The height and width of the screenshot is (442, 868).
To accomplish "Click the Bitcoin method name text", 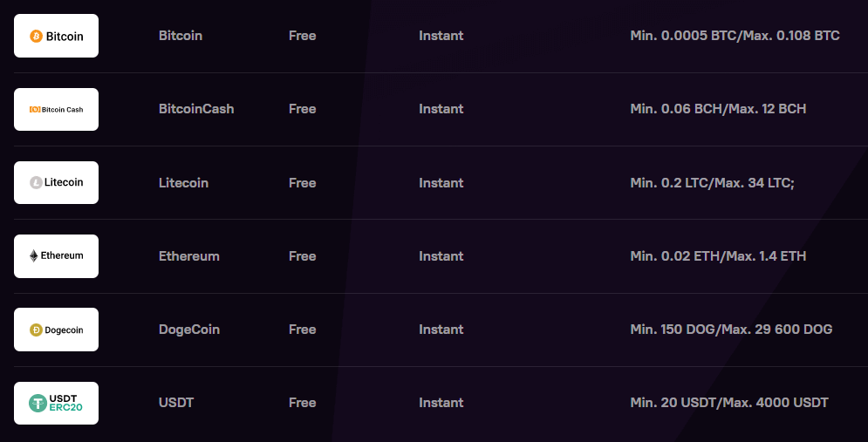I will pyautogui.click(x=181, y=36).
